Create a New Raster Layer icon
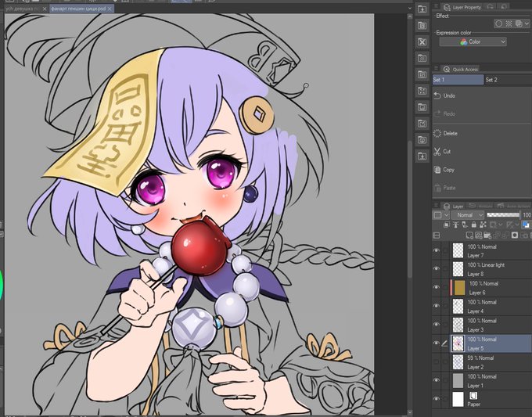Screen dimensions: 532x417 click(469, 235)
